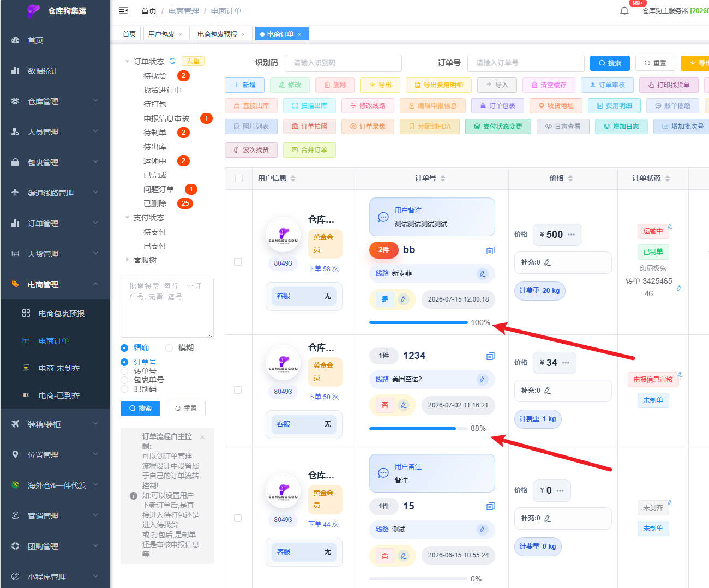Click the 100% progress bar of bb order

pos(418,322)
